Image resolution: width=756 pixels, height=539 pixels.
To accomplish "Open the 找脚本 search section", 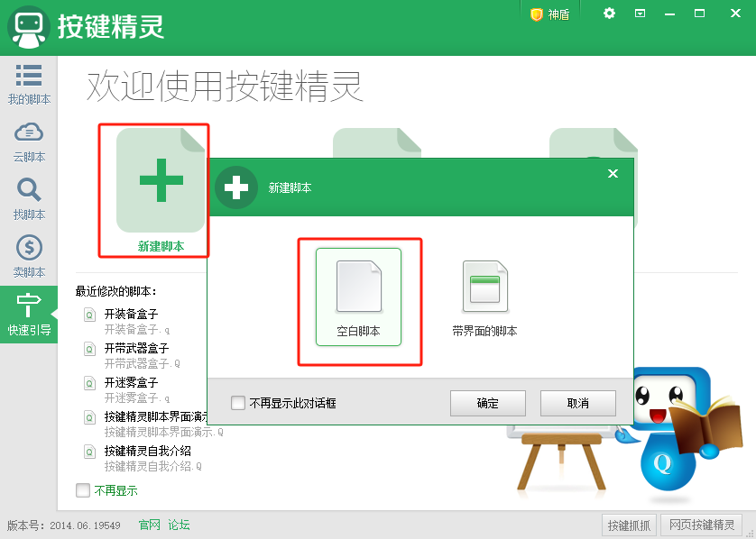I will [x=29, y=200].
